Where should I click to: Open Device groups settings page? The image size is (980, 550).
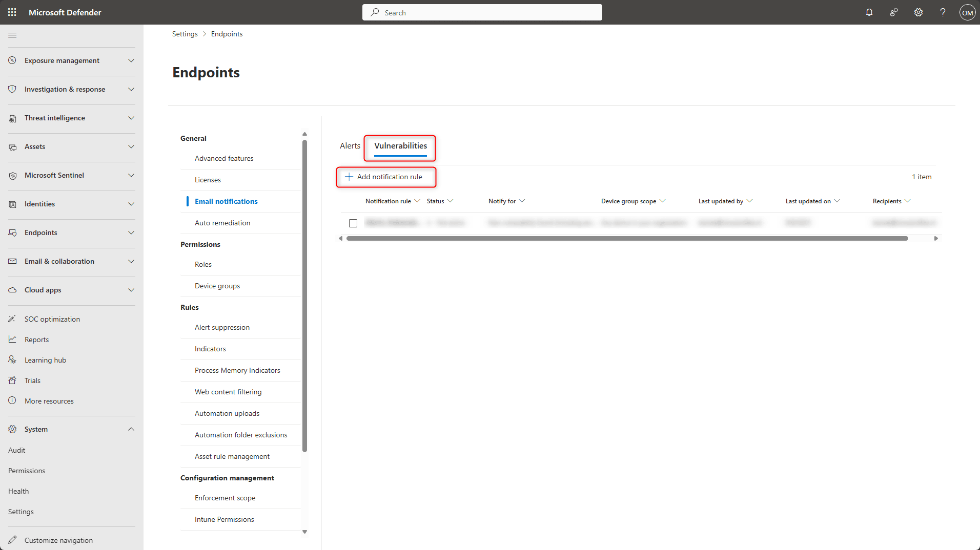pyautogui.click(x=217, y=286)
